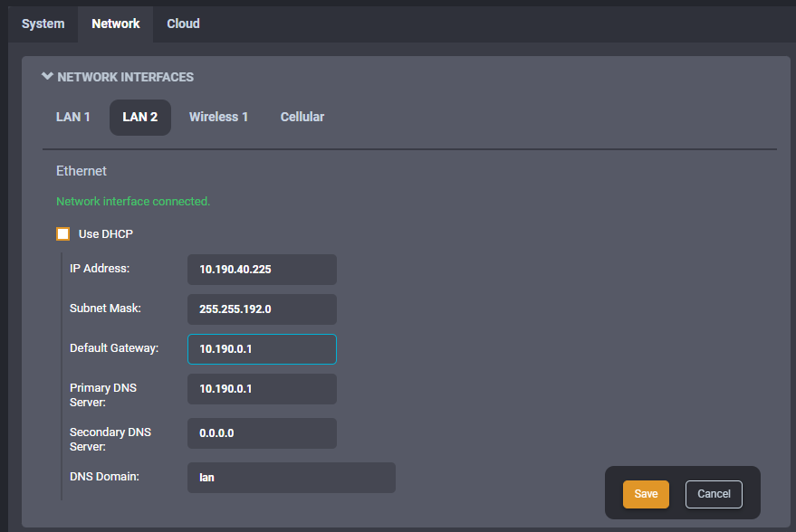The image size is (796, 532).
Task: Cancel the network changes
Action: [714, 494]
